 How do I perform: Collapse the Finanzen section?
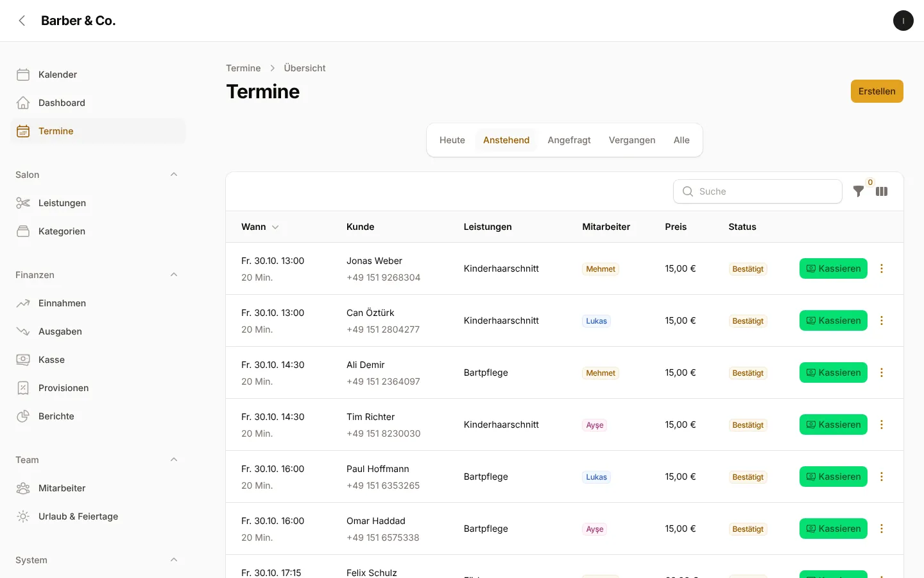pyautogui.click(x=174, y=275)
